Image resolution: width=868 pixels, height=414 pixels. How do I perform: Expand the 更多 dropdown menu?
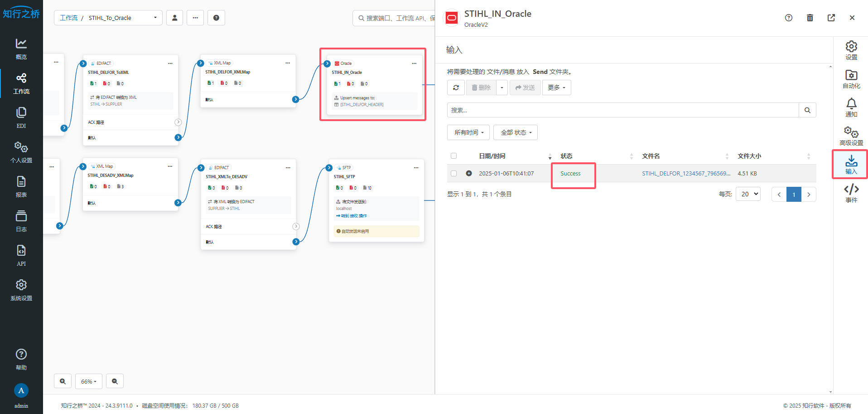coord(556,88)
